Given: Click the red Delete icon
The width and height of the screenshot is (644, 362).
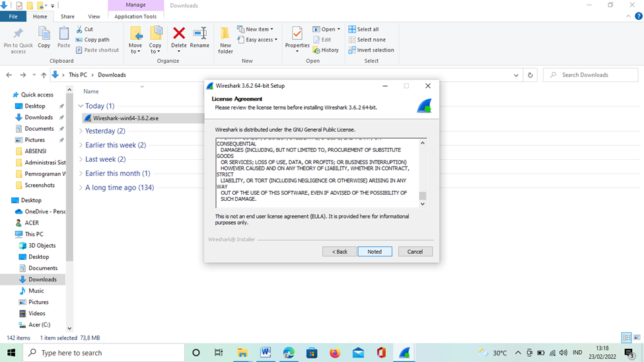Looking at the screenshot, I should [x=178, y=33].
